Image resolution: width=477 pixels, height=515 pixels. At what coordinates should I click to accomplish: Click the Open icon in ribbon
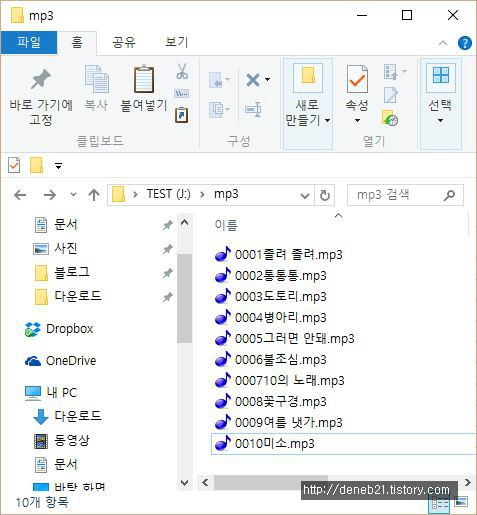(x=391, y=72)
